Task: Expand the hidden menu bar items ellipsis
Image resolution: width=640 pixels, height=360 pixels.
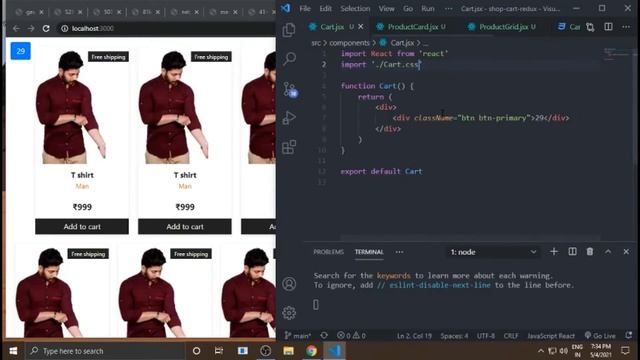Action: (448, 9)
